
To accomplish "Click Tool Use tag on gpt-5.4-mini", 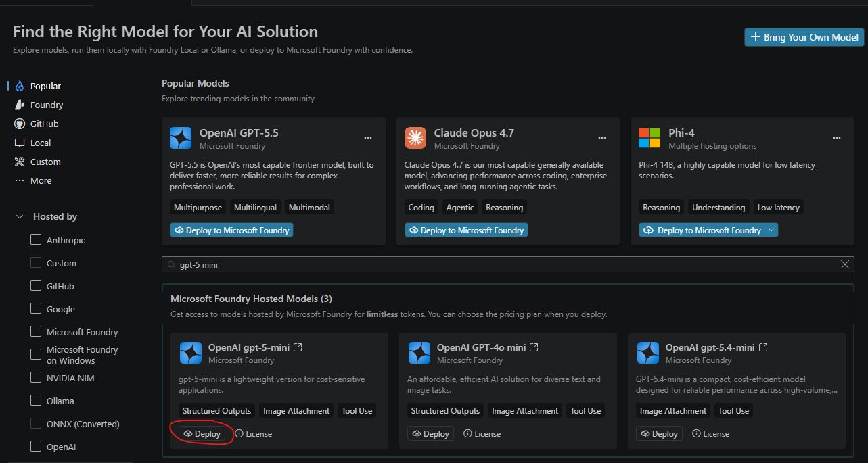I will pos(733,411).
